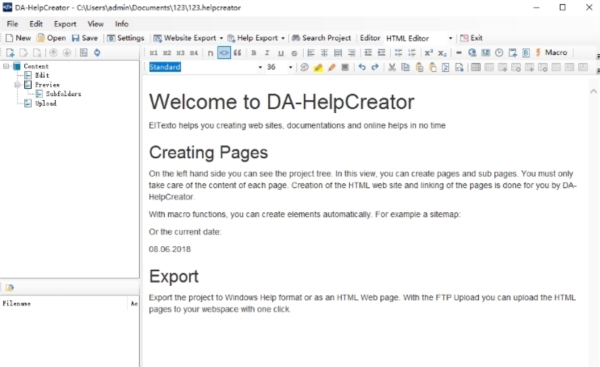The image size is (600, 367).
Task: Click the Search Project button
Action: tap(321, 38)
